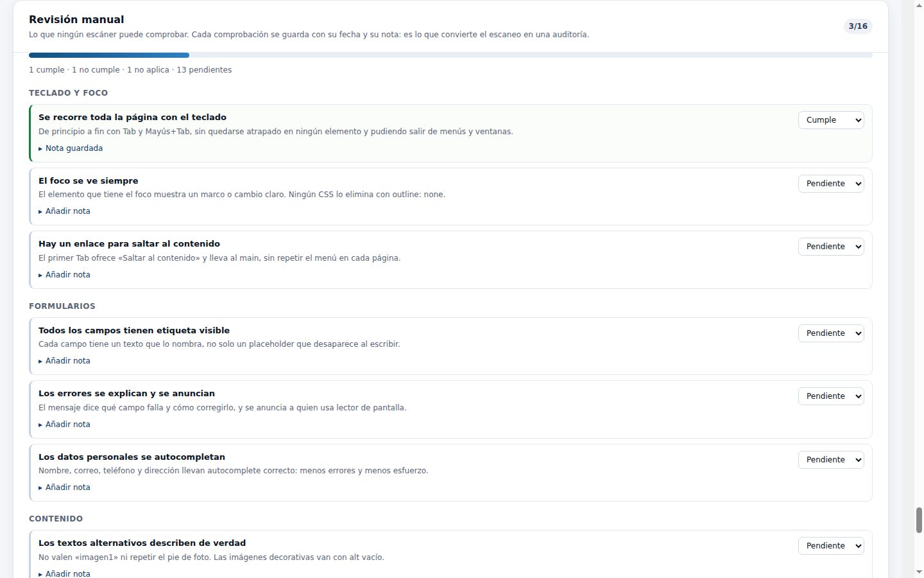The image size is (924, 578).
Task: Click the description mentioning 'outline: none'
Action: point(242,195)
